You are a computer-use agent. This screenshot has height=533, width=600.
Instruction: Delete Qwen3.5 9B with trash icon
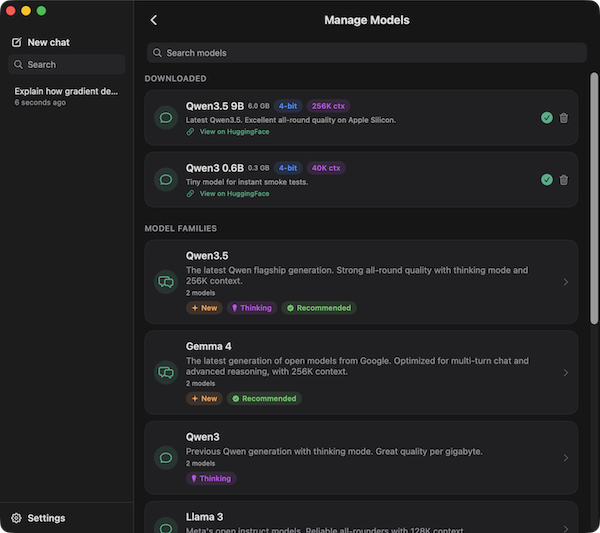(564, 118)
